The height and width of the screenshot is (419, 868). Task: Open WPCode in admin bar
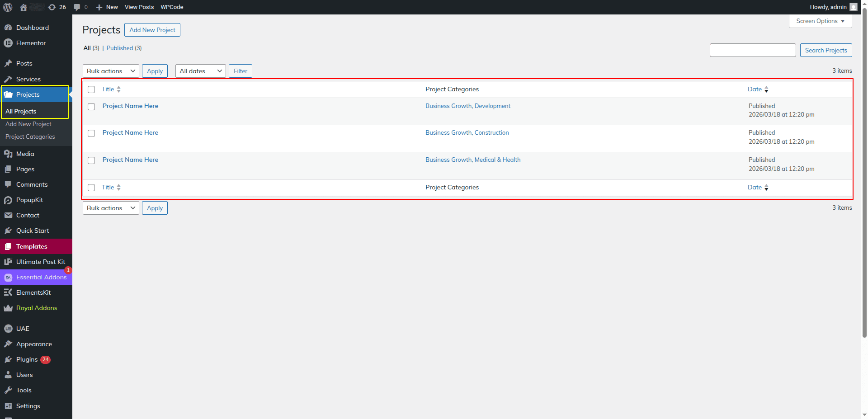point(172,7)
